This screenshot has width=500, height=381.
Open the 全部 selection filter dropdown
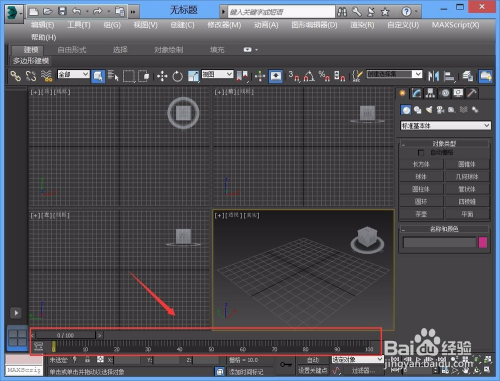[x=73, y=74]
